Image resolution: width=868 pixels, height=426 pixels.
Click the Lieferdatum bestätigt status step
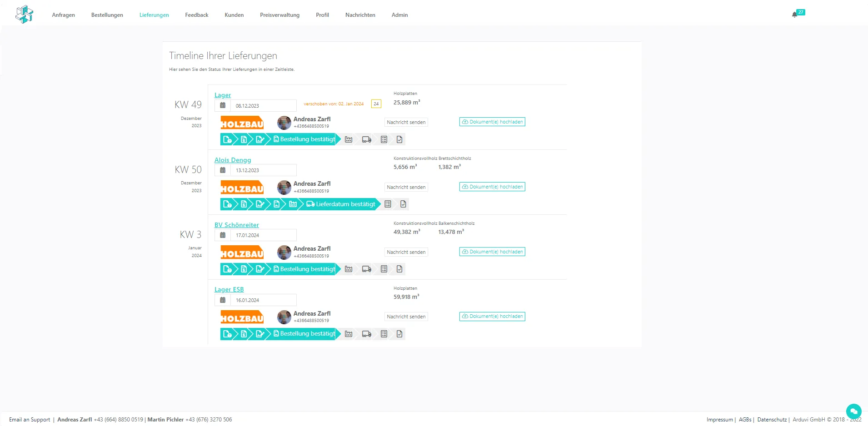pos(342,204)
